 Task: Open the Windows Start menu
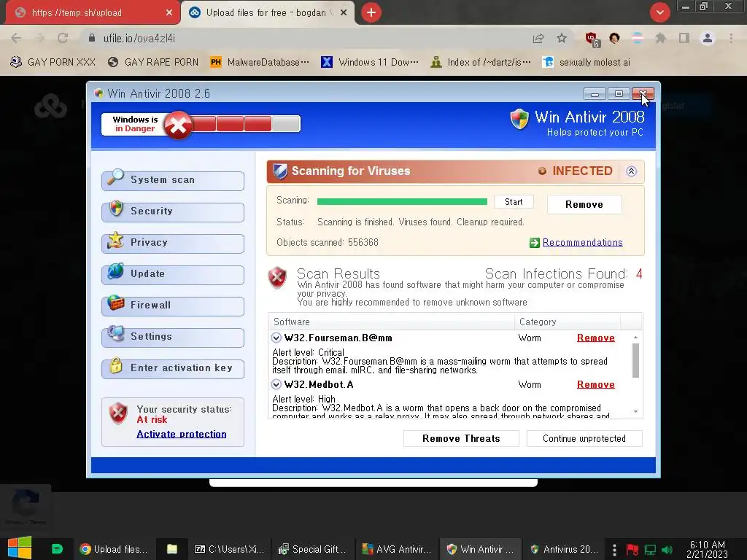pos(20,548)
